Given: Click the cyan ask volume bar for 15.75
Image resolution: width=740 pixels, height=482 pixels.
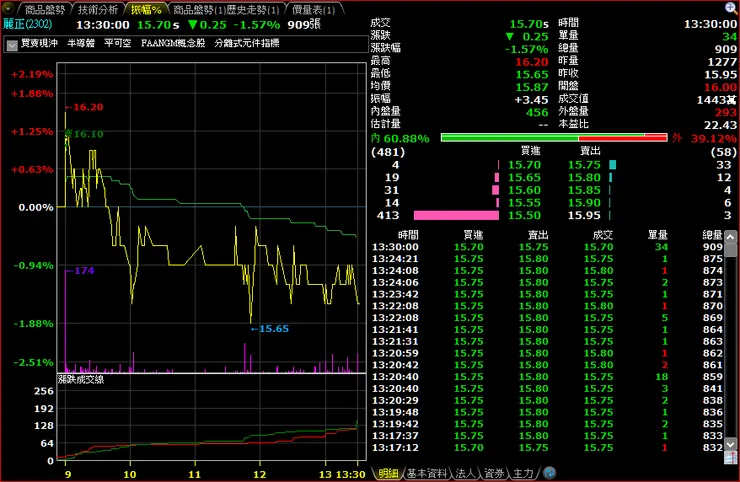Looking at the screenshot, I should tap(613, 165).
